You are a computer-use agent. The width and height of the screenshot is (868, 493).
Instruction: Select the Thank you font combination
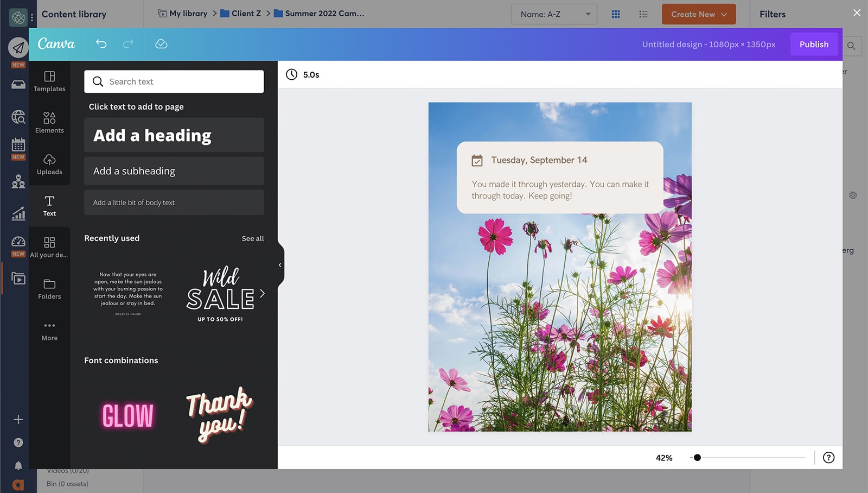pos(220,416)
